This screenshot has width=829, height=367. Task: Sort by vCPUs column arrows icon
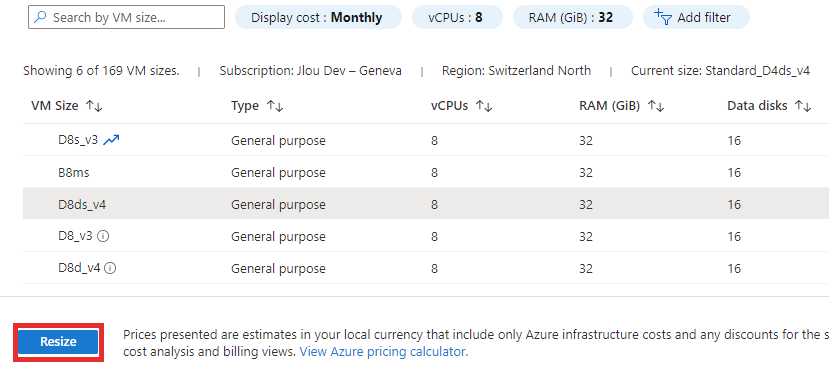[x=484, y=106]
